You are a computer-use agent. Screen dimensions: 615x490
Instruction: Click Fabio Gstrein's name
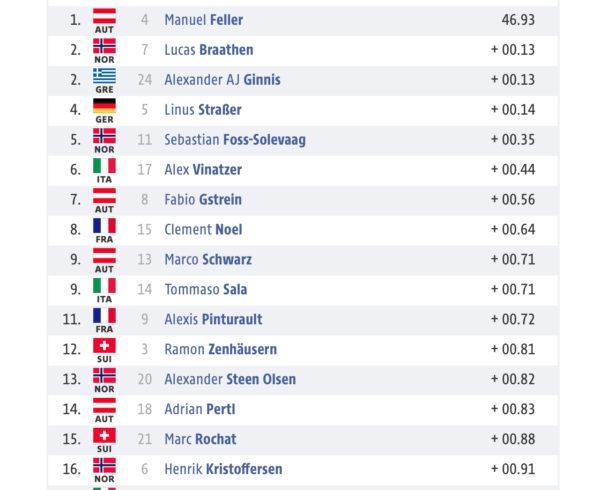click(x=203, y=200)
